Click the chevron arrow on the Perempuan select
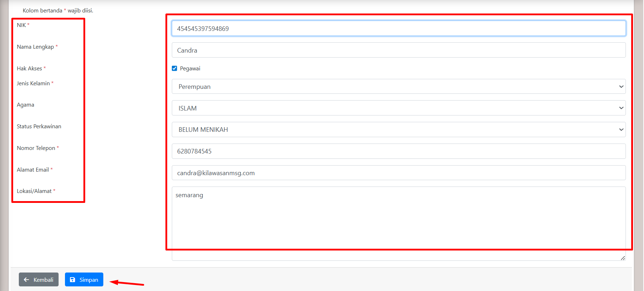644x291 pixels. [x=621, y=87]
